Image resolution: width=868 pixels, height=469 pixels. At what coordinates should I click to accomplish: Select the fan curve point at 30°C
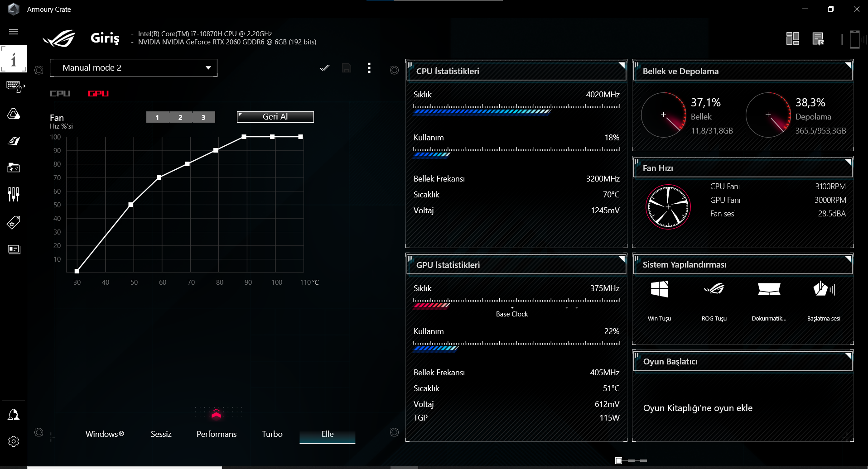(77, 271)
